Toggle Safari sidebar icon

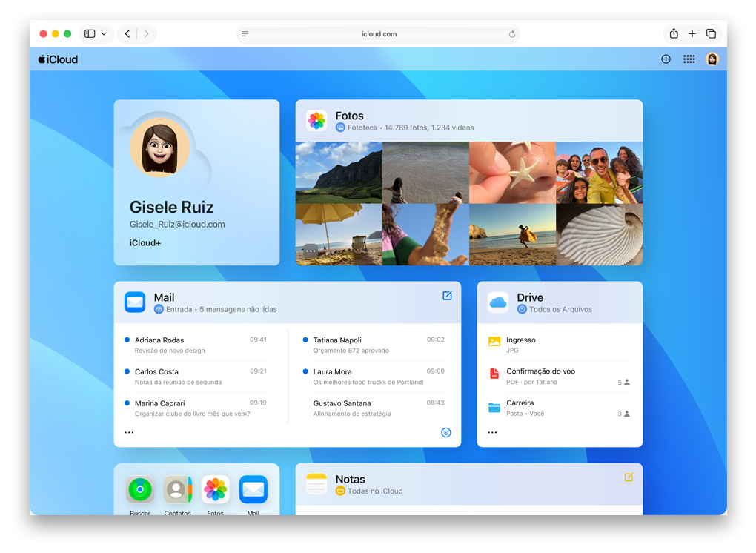(90, 34)
